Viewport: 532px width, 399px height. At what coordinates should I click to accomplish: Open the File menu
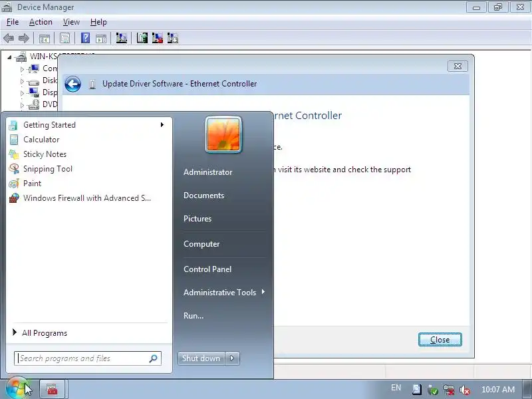[13, 22]
